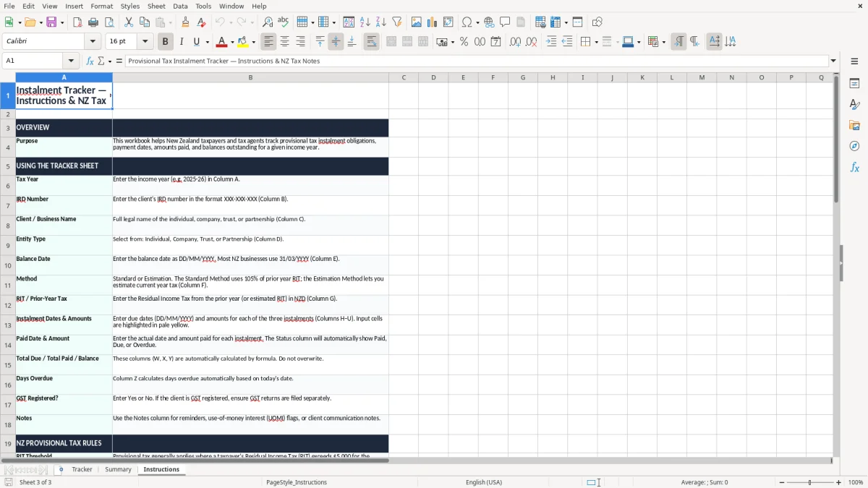Viewport: 868px width, 488px height.
Task: Open sidebar Gallery panel
Action: [854, 125]
